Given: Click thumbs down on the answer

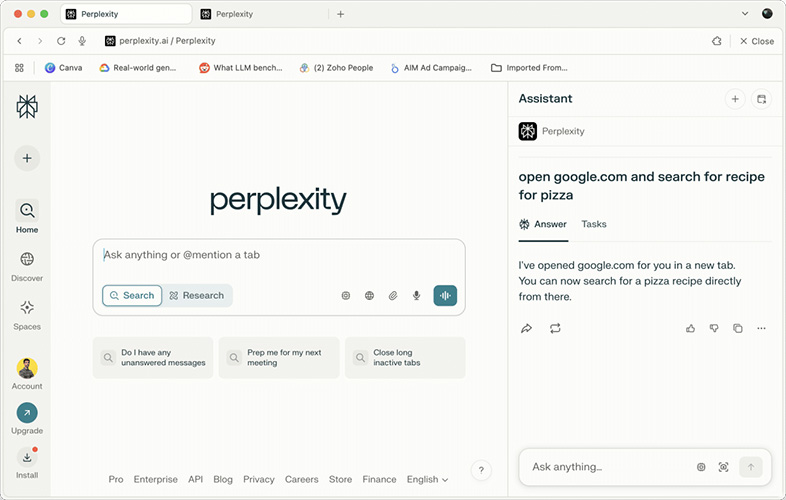Looking at the screenshot, I should click(714, 328).
